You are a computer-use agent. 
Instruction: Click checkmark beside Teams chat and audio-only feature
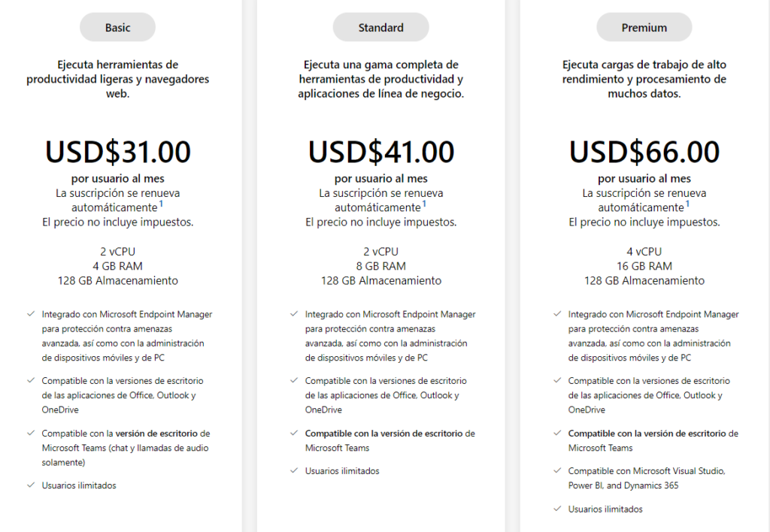(x=30, y=434)
